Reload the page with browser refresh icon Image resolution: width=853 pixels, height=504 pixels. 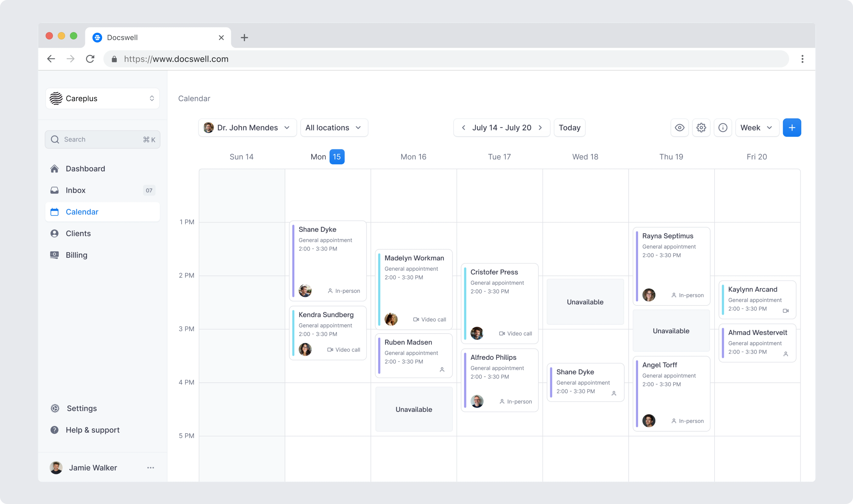point(90,59)
